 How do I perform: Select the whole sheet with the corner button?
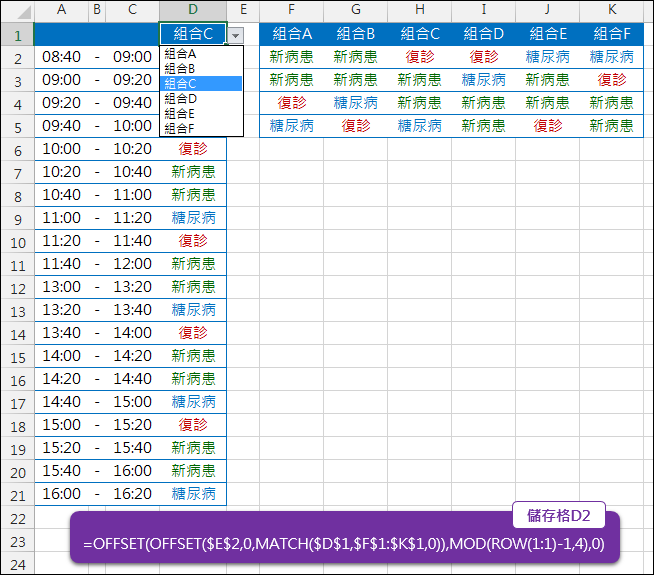18,10
